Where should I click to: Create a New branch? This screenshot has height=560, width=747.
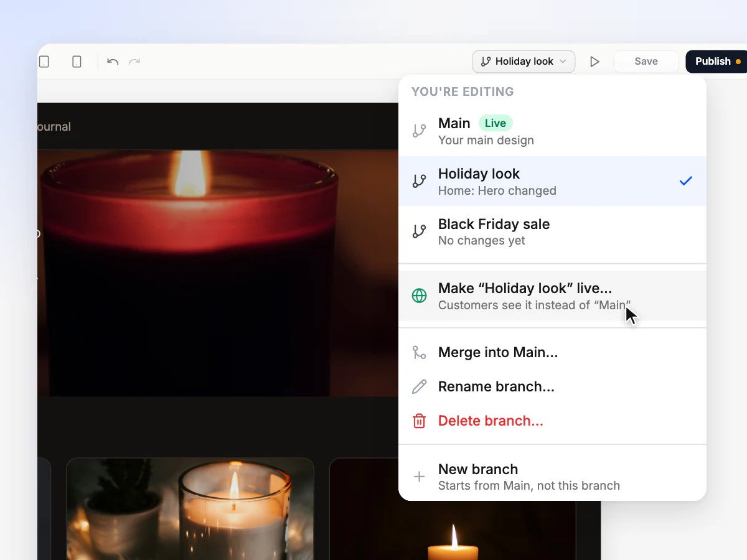(552, 477)
